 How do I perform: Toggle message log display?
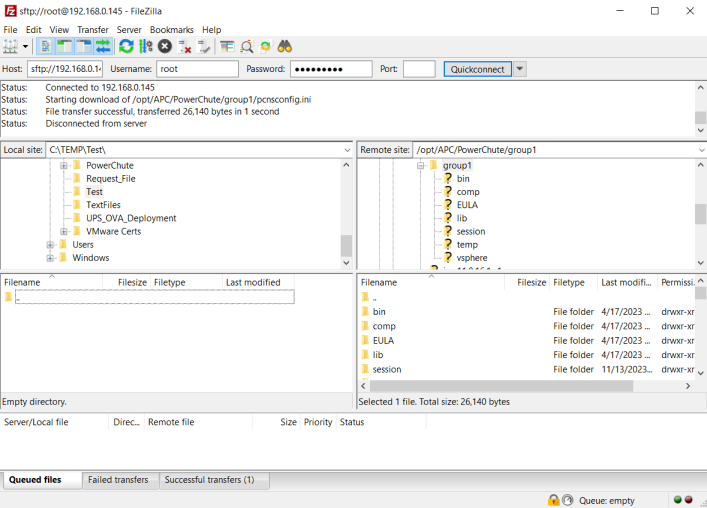pyautogui.click(x=46, y=46)
